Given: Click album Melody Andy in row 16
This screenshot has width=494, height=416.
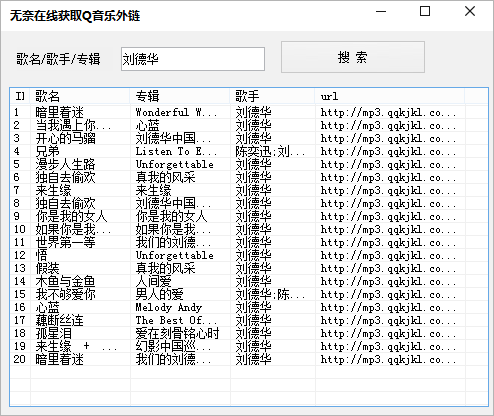Looking at the screenshot, I should click(169, 307).
